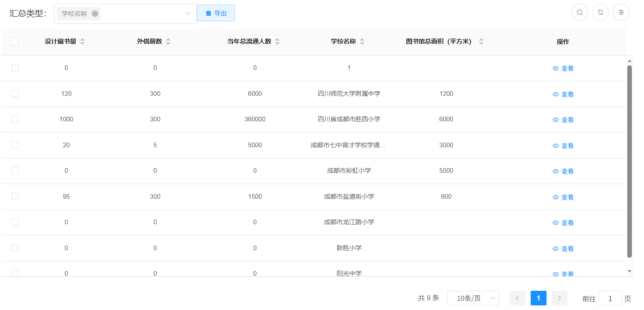644x310 pixels.
Task: Click page number 1 in pagination
Action: pos(538,298)
